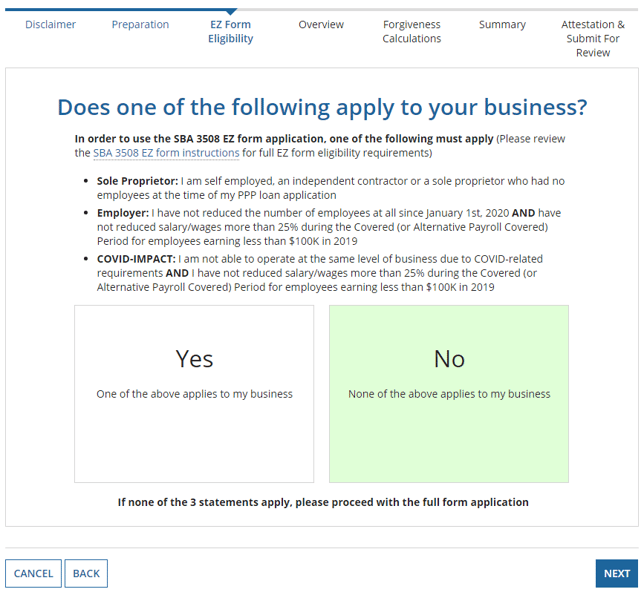Viewport: 644px width, 595px height.
Task: Click the progress bar arrow marker
Action: click(x=231, y=11)
